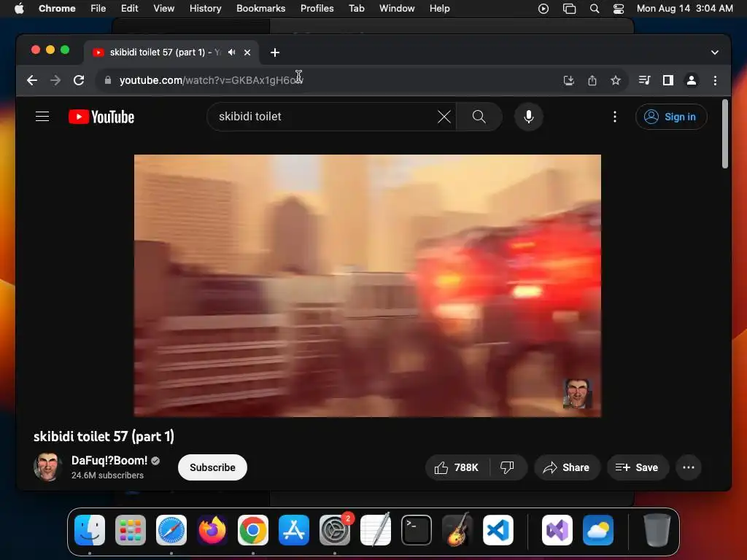Sign in to YouTube
The width and height of the screenshot is (747, 560).
click(x=671, y=117)
